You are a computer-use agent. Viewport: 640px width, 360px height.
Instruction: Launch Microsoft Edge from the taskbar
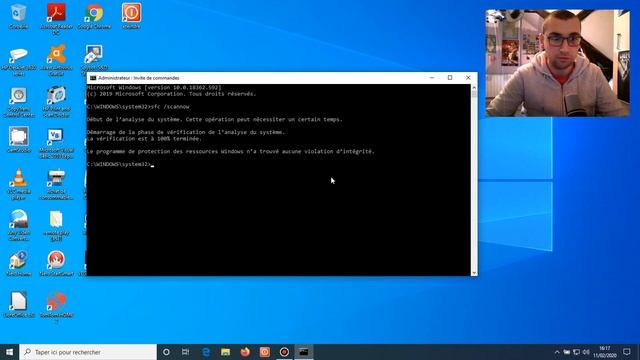[206, 352]
